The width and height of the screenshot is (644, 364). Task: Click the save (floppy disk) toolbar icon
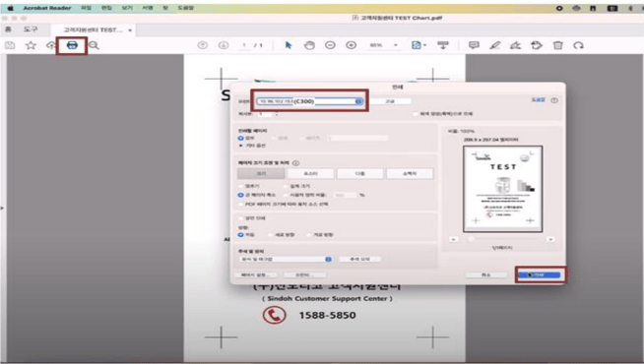(x=10, y=45)
